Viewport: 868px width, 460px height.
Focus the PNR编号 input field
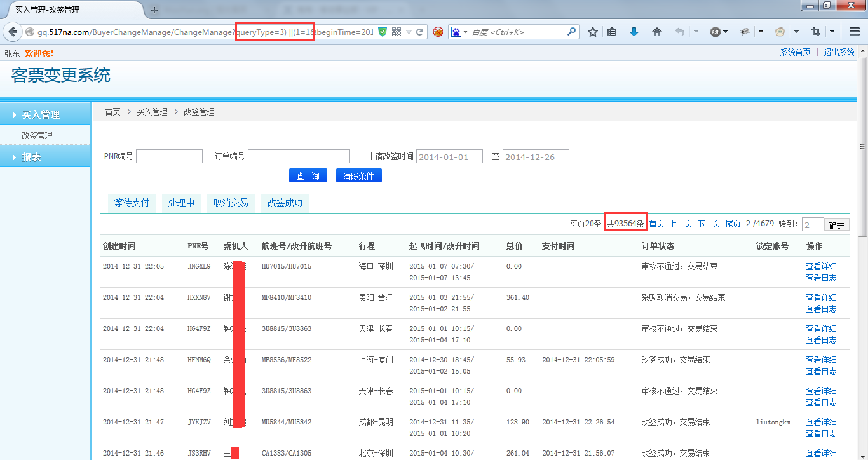click(x=169, y=156)
